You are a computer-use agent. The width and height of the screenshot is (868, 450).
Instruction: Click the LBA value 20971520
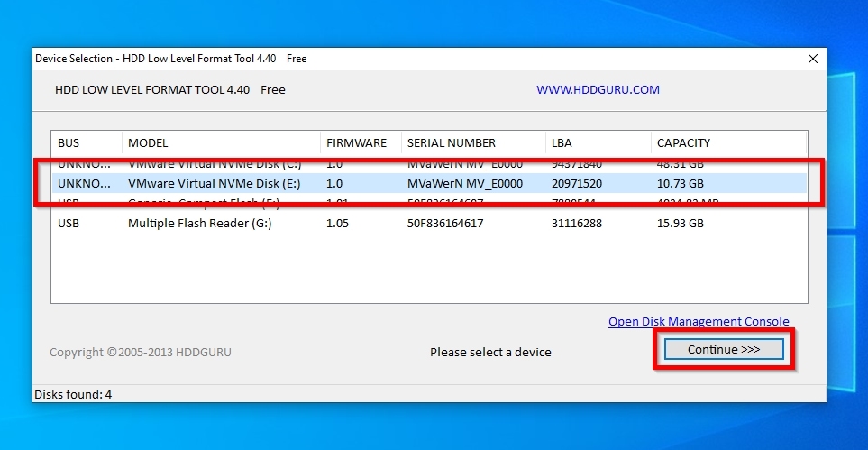coord(577,183)
